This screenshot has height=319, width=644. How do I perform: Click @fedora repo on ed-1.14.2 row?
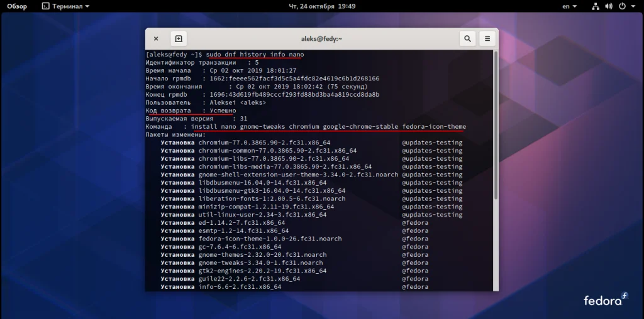coord(415,223)
